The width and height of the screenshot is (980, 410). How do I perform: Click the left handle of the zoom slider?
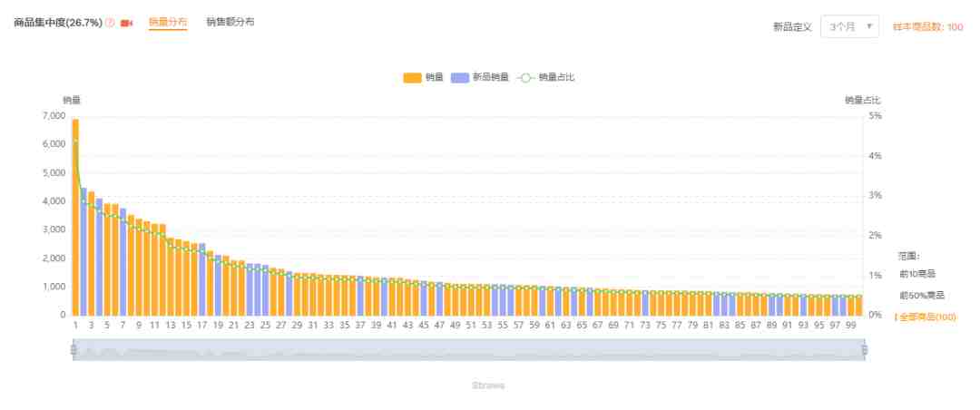coord(74,350)
